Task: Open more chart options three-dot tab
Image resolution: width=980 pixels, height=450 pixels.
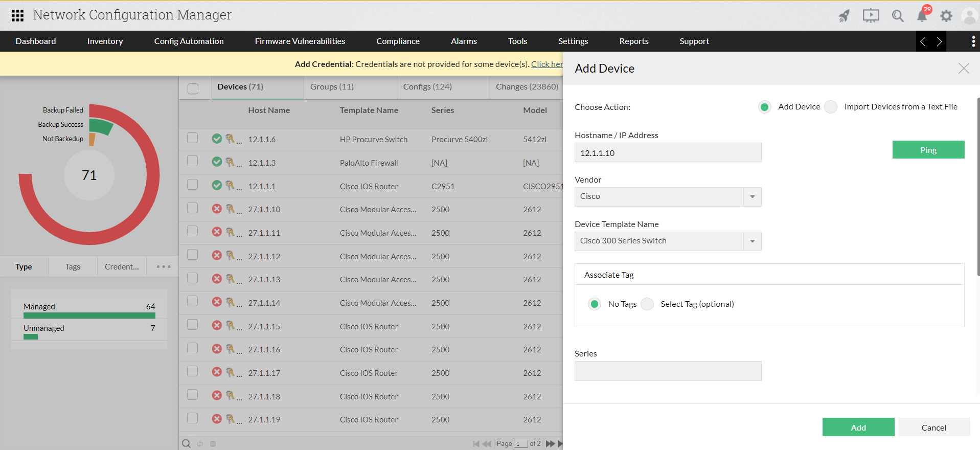Action: [164, 266]
